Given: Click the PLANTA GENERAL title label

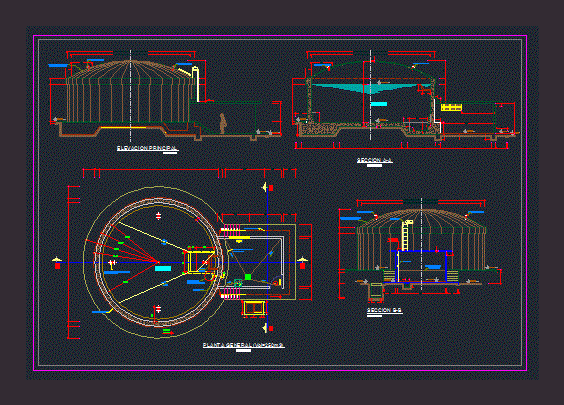Looking at the screenshot, I should (243, 345).
